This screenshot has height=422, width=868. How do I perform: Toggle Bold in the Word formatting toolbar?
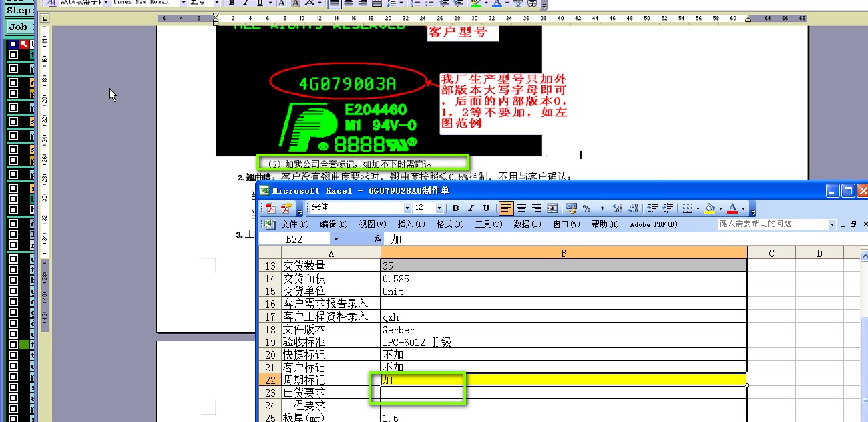(x=232, y=3)
